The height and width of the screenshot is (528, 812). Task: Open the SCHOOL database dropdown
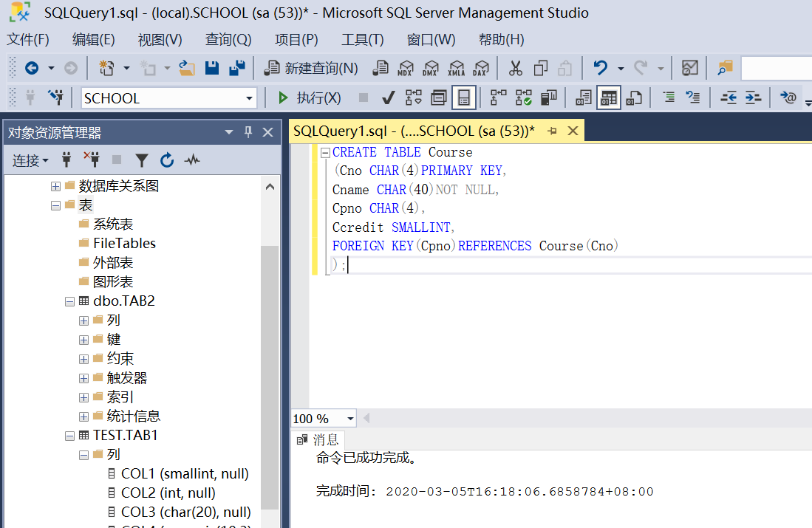click(x=249, y=97)
